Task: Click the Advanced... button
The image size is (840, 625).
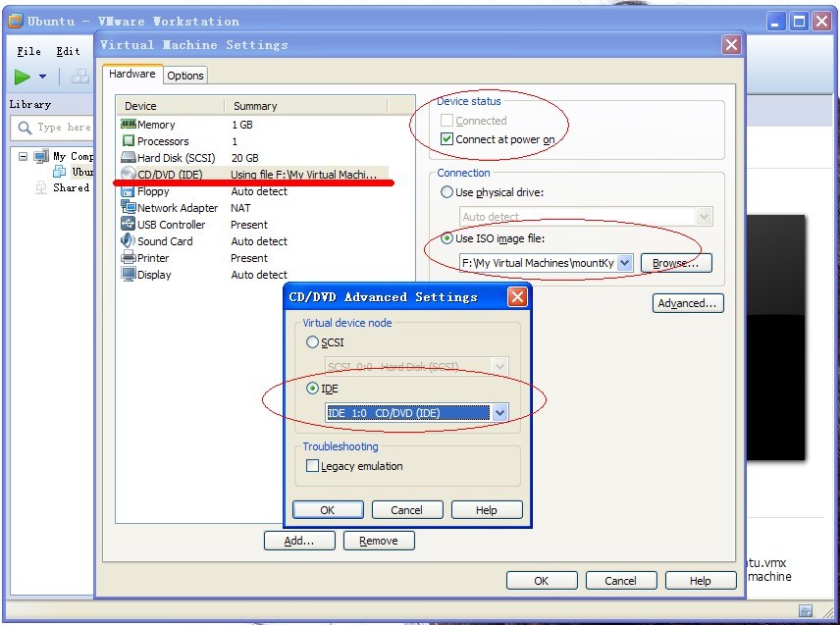Action: click(x=687, y=303)
